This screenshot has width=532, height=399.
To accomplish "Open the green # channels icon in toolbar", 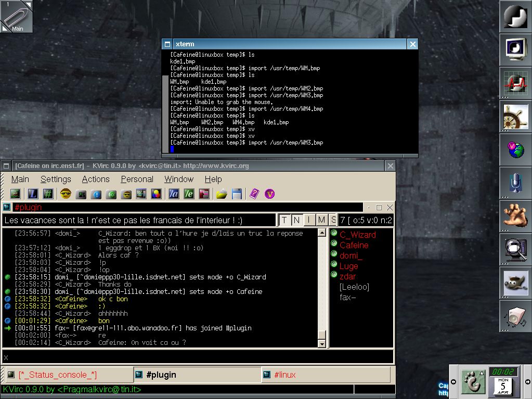I will (x=48, y=194).
